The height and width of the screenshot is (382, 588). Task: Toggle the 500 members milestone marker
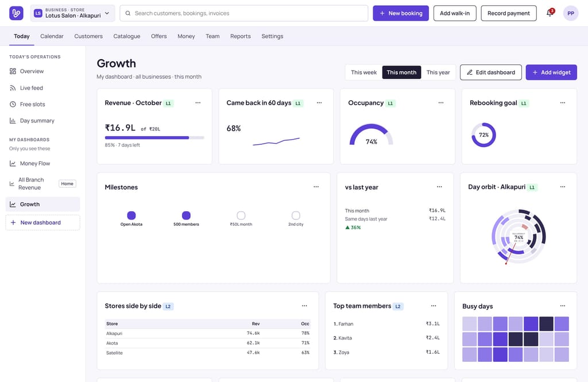click(x=187, y=215)
